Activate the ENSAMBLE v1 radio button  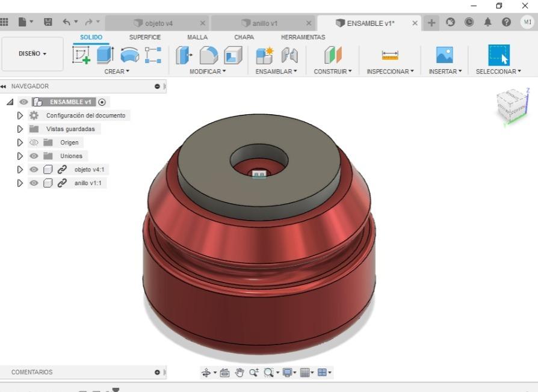click(102, 102)
